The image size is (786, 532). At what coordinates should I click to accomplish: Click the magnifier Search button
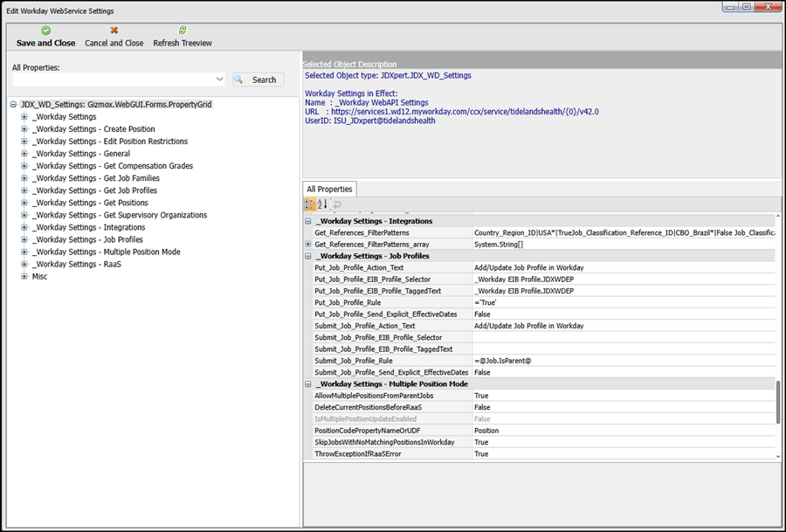click(259, 79)
